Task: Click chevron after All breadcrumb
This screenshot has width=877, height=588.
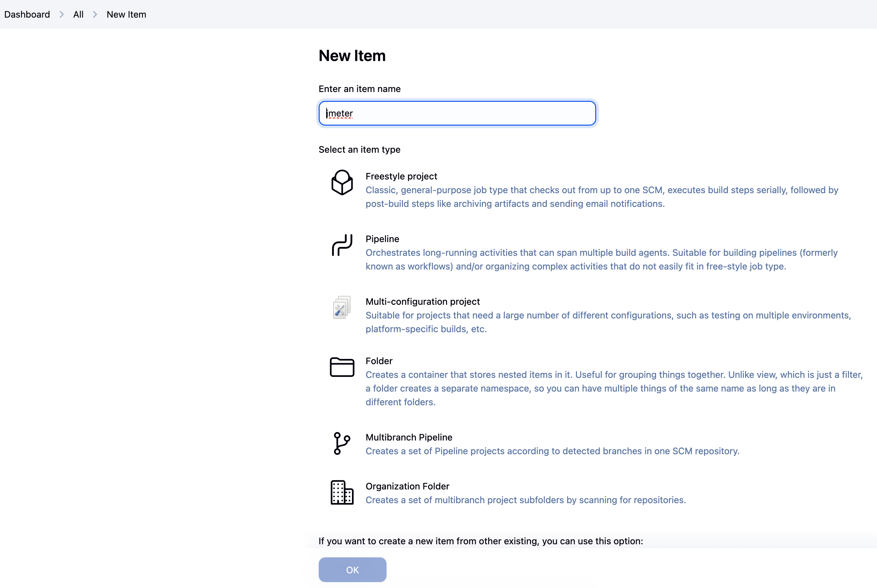Action: click(95, 14)
